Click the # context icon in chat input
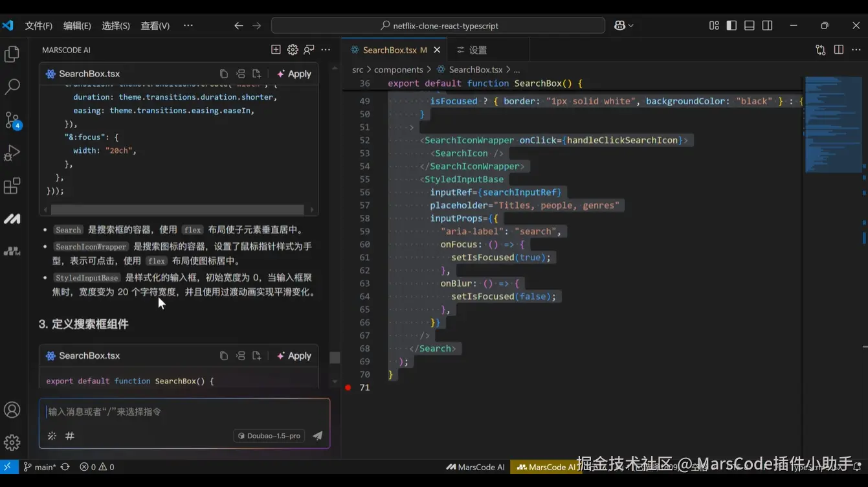This screenshot has width=868, height=487. coord(70,436)
